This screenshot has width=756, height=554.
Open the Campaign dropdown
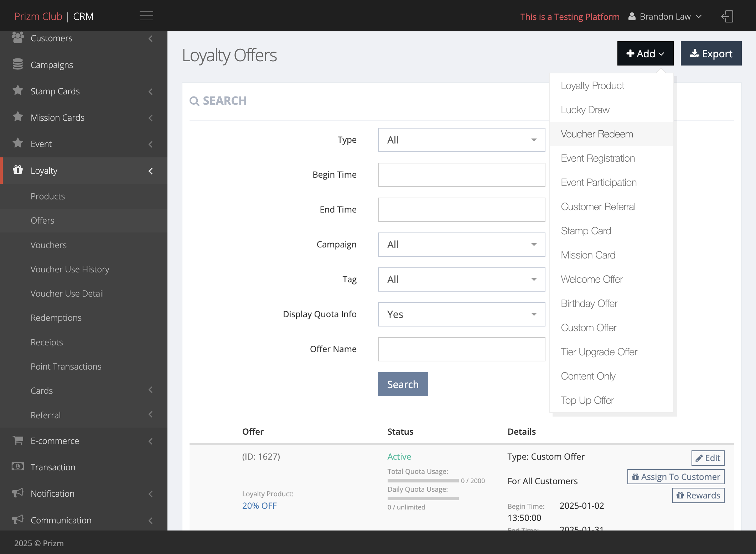461,245
